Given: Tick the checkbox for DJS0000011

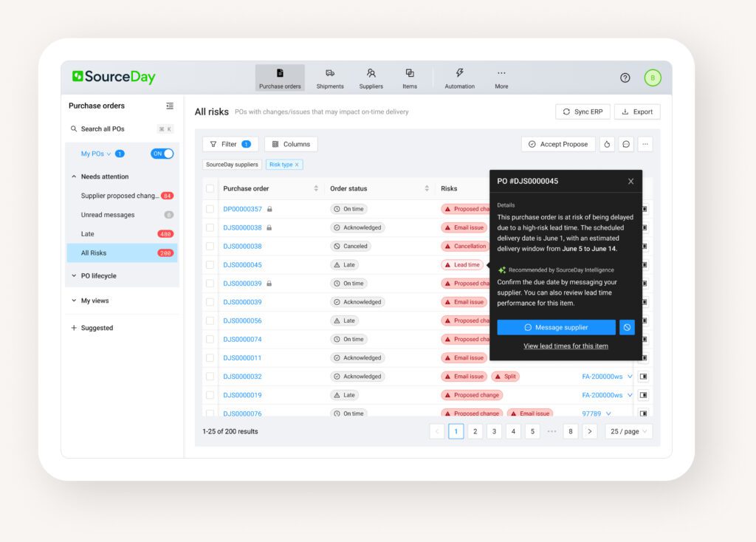Looking at the screenshot, I should (x=210, y=358).
